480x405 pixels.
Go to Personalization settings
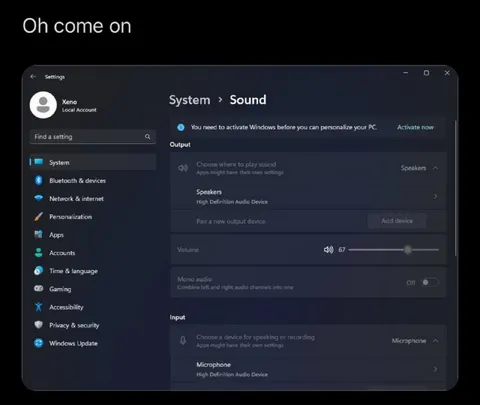coord(93,217)
